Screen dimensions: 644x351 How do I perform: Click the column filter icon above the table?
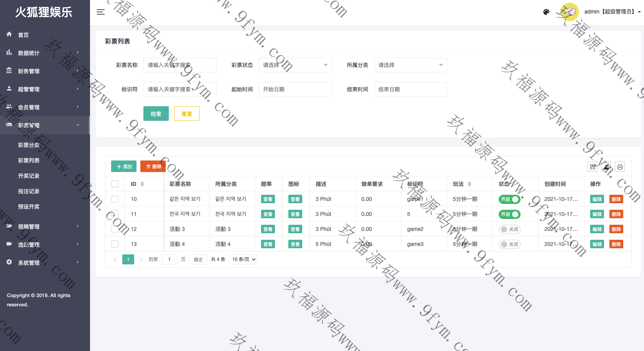[592, 167]
